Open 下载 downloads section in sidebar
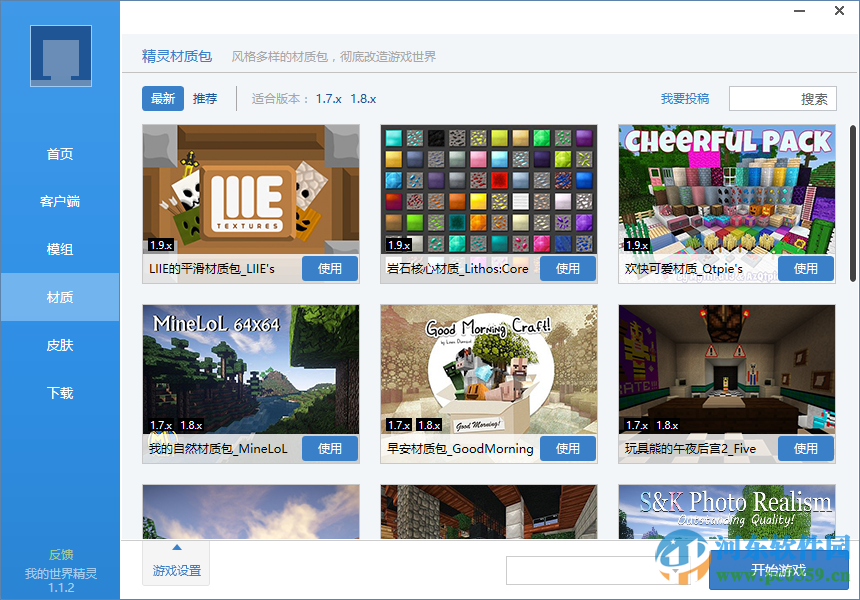Screen dimensions: 860x600 click(59, 393)
